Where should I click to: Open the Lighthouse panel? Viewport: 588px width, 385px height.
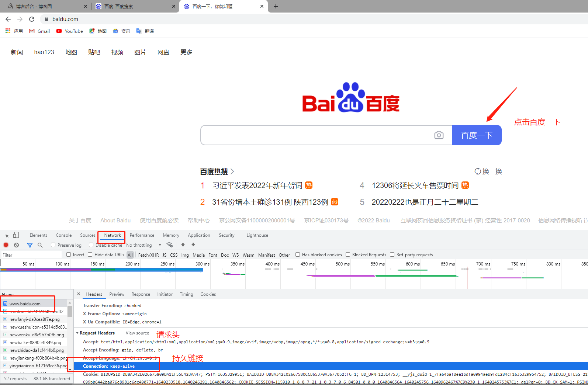(257, 235)
